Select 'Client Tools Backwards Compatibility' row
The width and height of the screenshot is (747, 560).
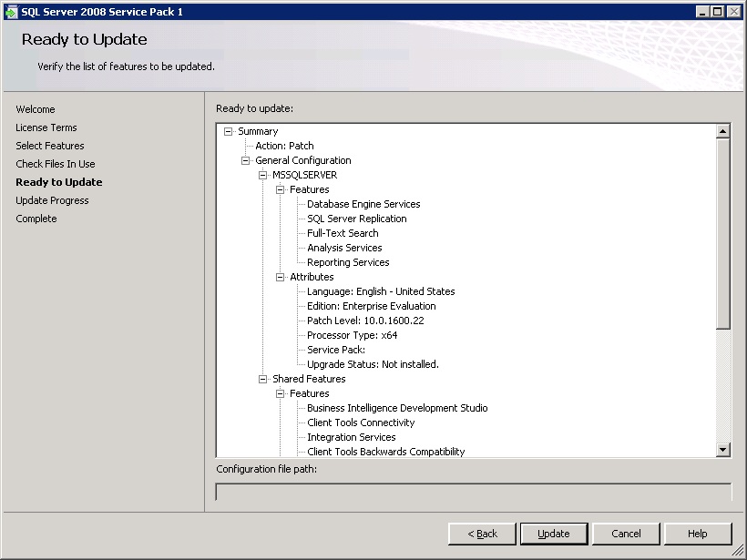386,452
